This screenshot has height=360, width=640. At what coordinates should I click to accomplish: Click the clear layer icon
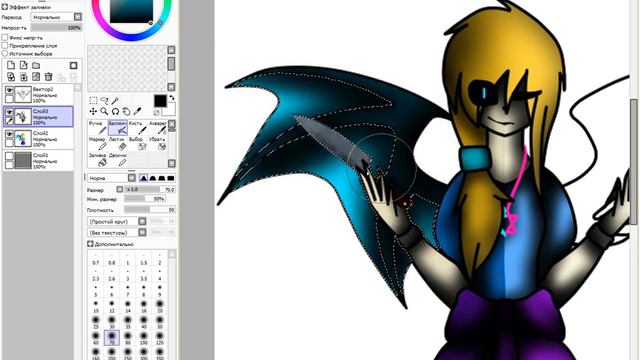[x=36, y=76]
